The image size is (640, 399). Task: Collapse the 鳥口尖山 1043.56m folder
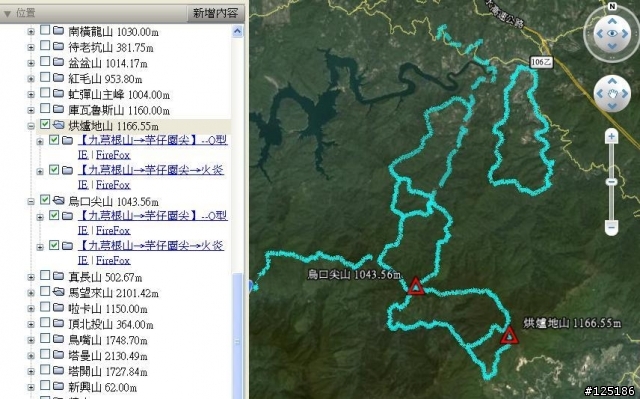point(31,202)
